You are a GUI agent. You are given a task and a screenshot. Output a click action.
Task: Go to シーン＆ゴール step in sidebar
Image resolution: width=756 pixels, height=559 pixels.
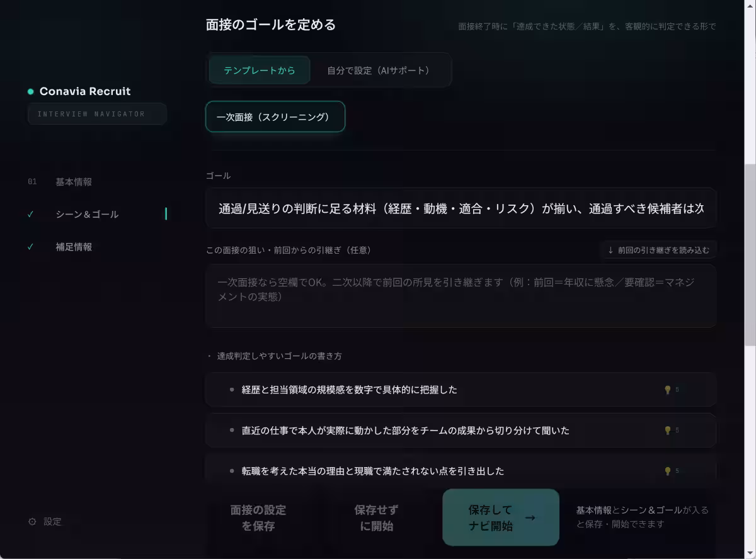pyautogui.click(x=87, y=214)
